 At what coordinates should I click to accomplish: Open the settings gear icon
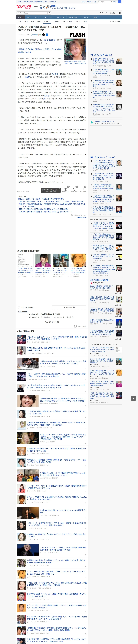[120, 13]
